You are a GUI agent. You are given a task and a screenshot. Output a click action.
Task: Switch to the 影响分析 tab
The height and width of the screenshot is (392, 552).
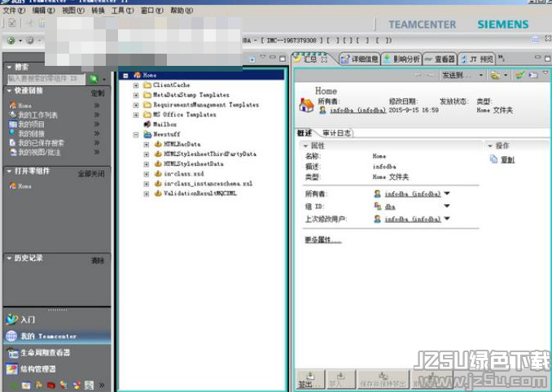[401, 59]
